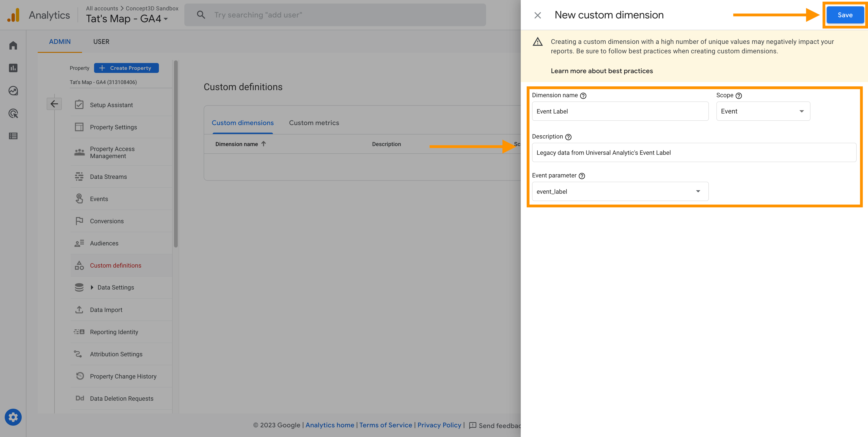Open the Explore icon in left rail
This screenshot has height=437, width=868.
[x=13, y=91]
